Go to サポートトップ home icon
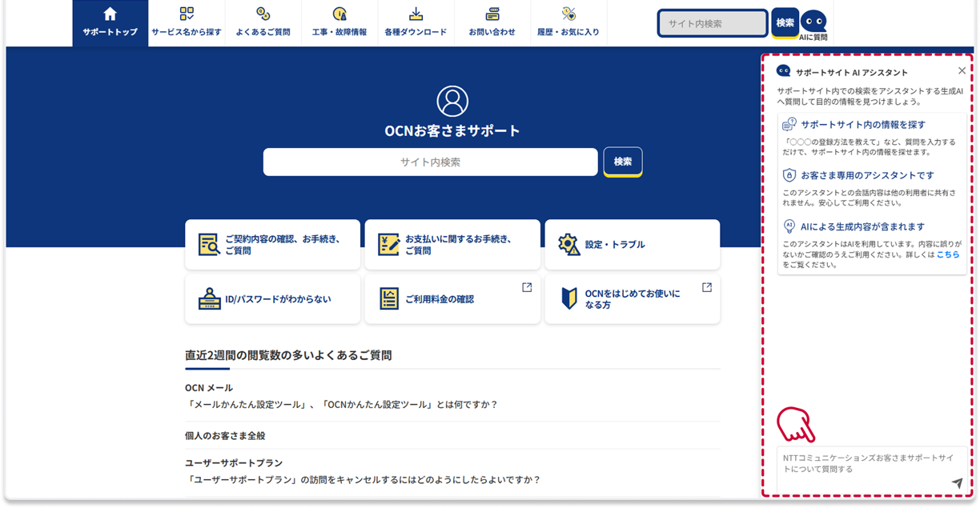 110,14
